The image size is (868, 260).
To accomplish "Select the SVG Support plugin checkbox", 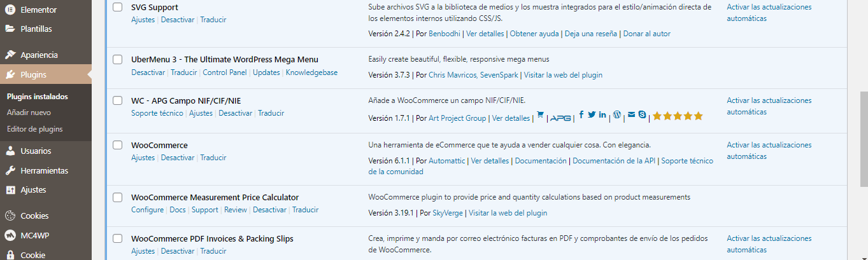I will tap(117, 7).
